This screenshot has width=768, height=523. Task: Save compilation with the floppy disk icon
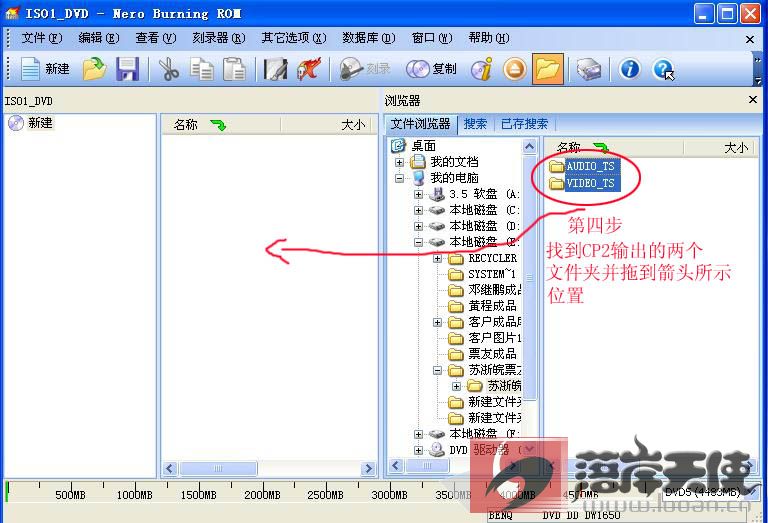point(127,69)
